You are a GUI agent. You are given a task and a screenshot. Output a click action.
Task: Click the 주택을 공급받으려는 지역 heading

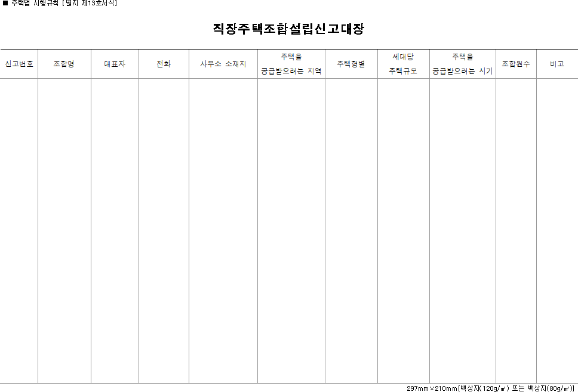point(290,63)
